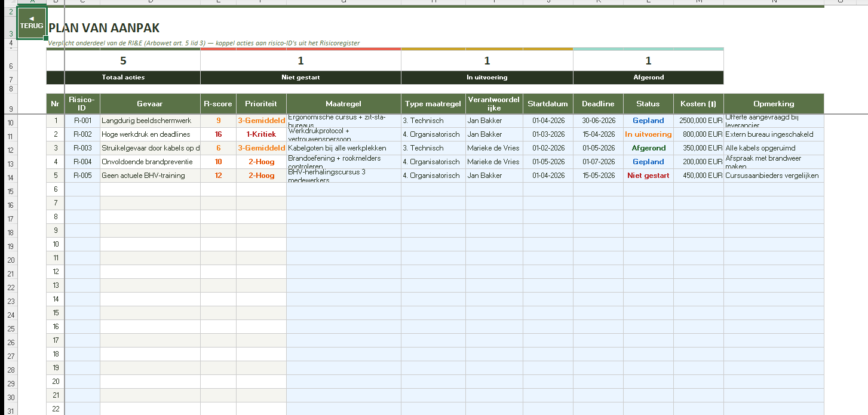
Task: Select the Verantwoordelijke column header
Action: (494, 103)
